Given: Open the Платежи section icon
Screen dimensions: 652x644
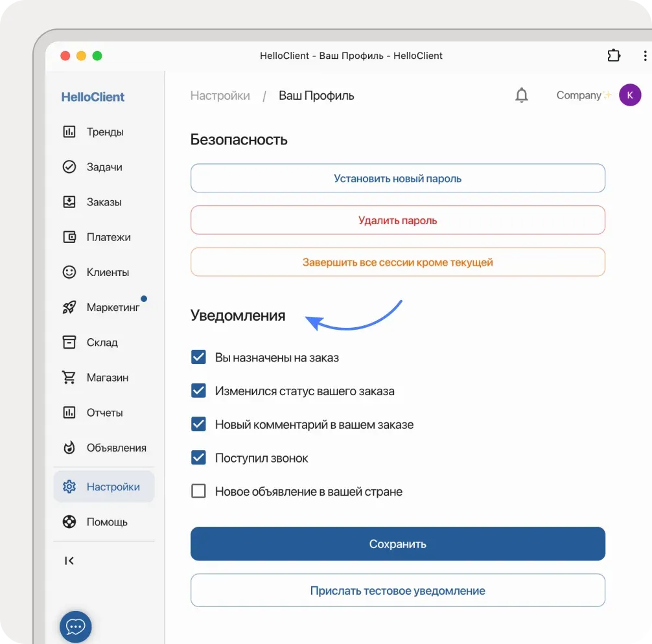Looking at the screenshot, I should click(x=70, y=236).
